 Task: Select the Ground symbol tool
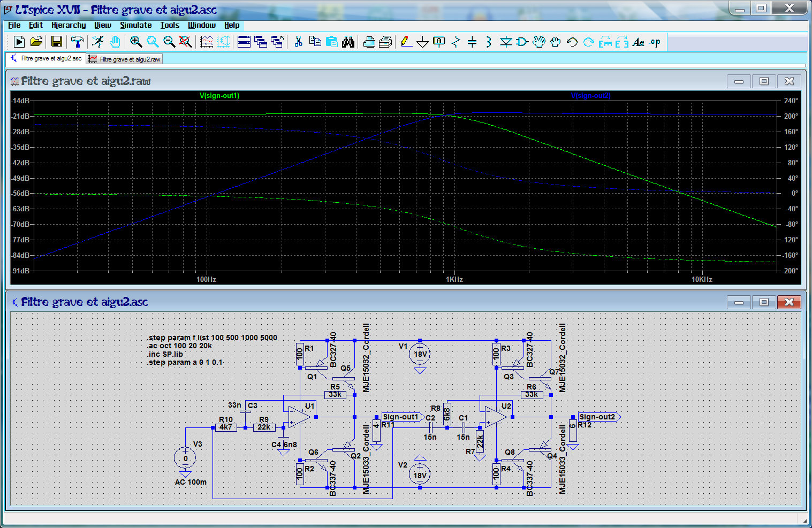422,42
